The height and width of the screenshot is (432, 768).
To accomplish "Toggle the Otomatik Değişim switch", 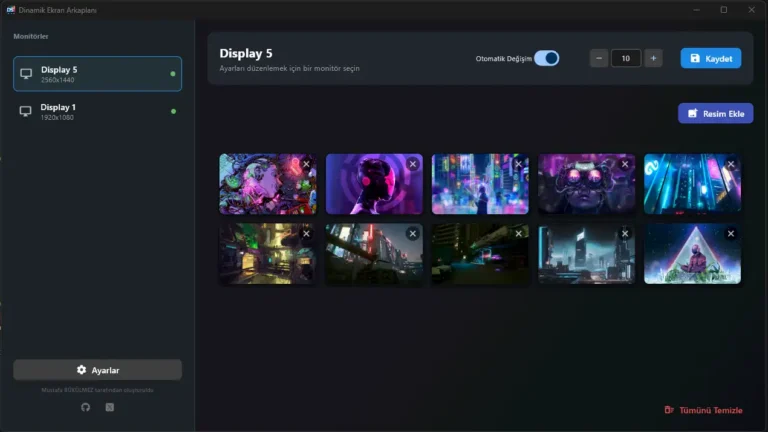I will [546, 58].
